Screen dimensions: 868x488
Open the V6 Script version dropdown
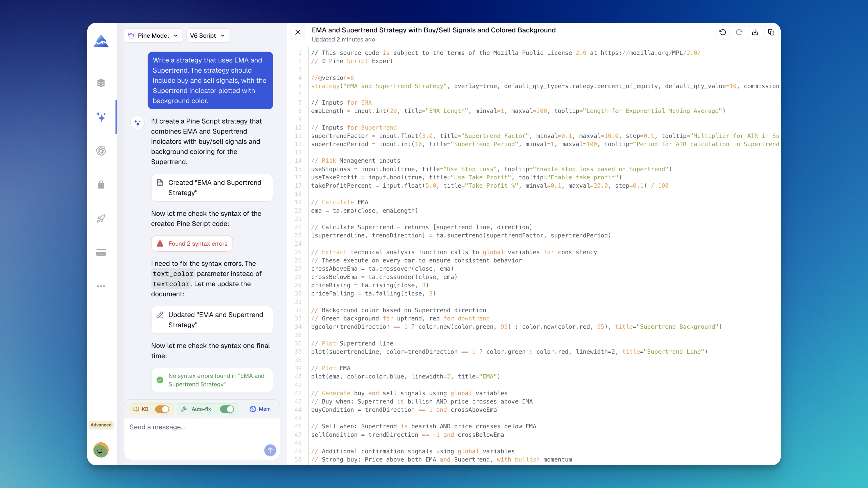coord(208,36)
